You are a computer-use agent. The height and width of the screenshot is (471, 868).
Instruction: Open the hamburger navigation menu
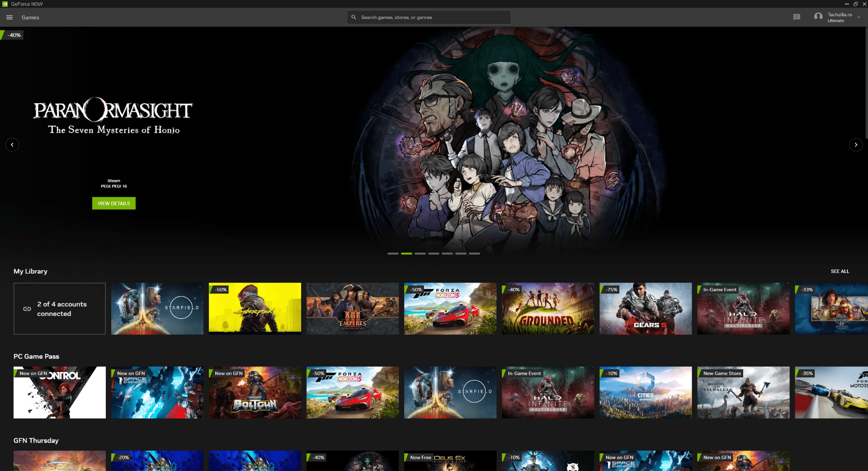(9, 17)
